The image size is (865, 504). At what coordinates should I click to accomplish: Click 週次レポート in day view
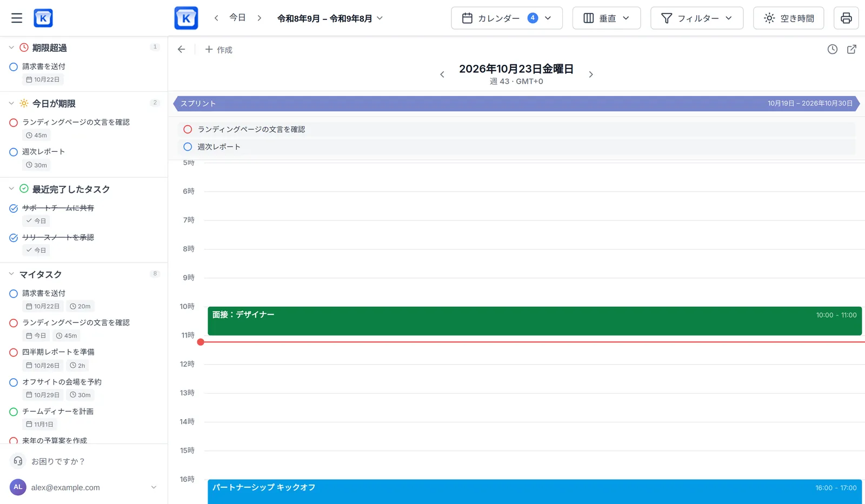click(219, 147)
